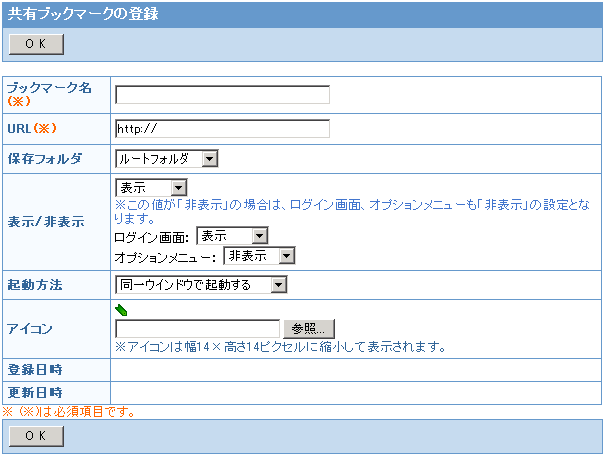Open the ログイン画面 display dropdown

[x=232, y=236]
